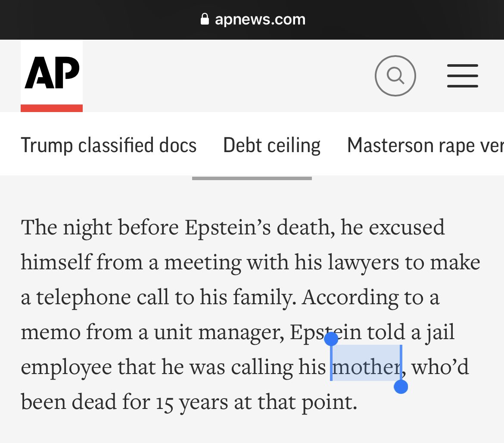Open the Masterson rape verdict topic
The height and width of the screenshot is (443, 504).
(x=425, y=145)
